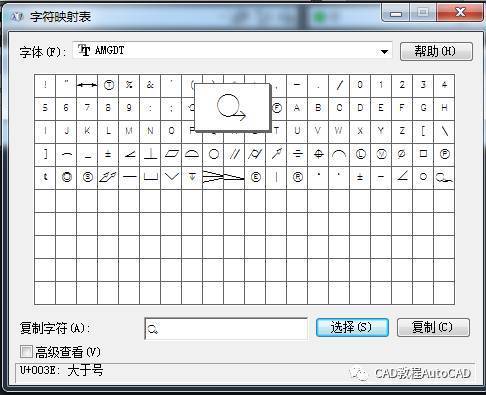The height and width of the screenshot is (395, 486).
Task: Select open arc symbol right of crosshair
Action: tap(339, 154)
